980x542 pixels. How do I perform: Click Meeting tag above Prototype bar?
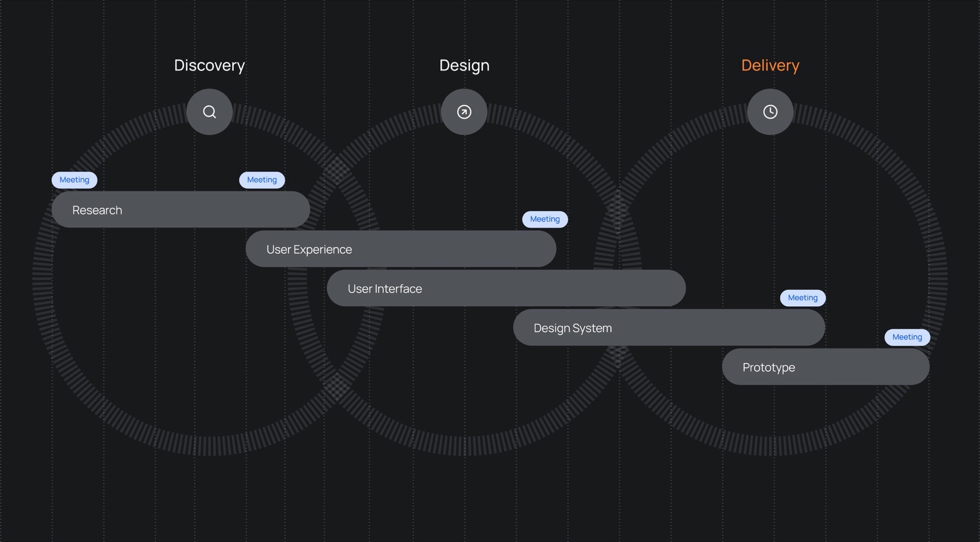(908, 337)
